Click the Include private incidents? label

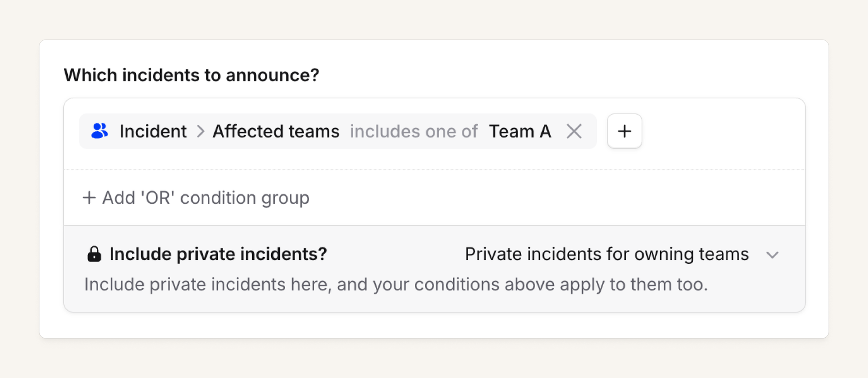click(x=218, y=254)
